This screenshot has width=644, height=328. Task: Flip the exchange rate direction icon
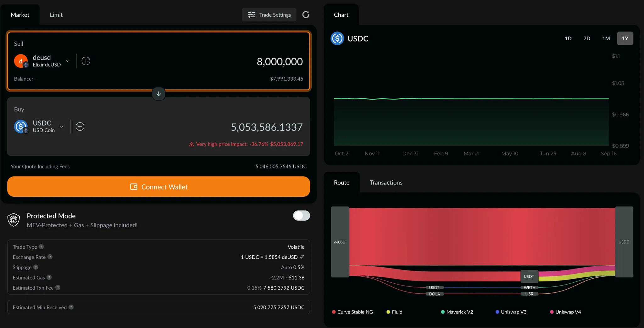click(302, 257)
